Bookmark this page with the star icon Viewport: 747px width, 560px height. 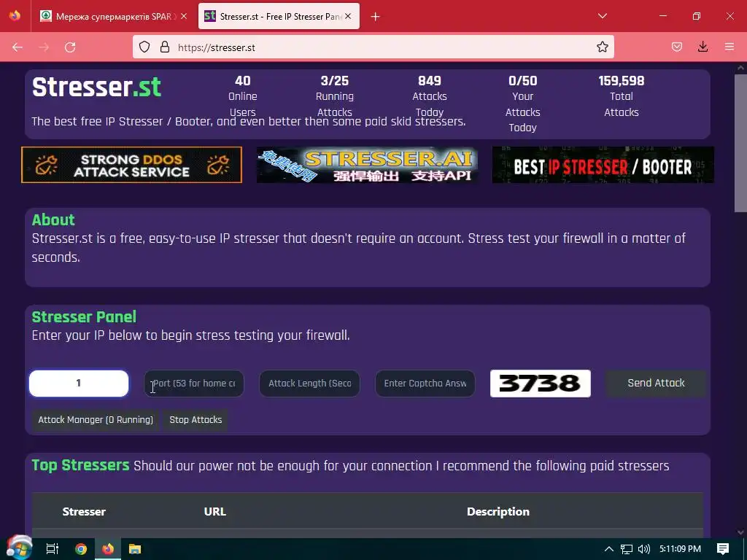pos(602,47)
